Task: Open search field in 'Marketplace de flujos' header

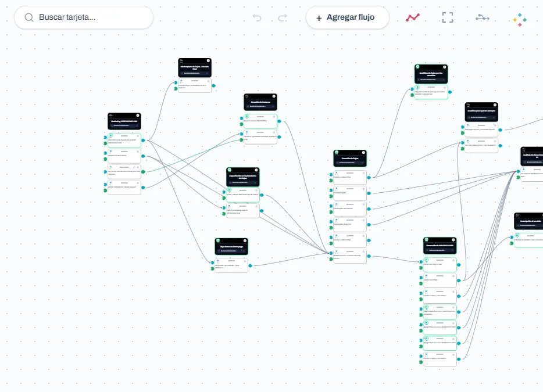Action: click(195, 73)
